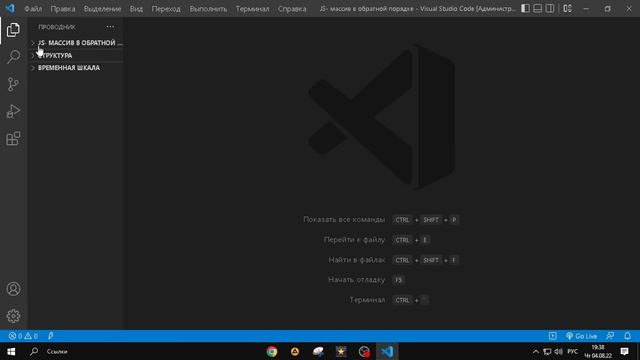Toggle the bottom panel layout icon
The image size is (640, 360).
tap(538, 8)
